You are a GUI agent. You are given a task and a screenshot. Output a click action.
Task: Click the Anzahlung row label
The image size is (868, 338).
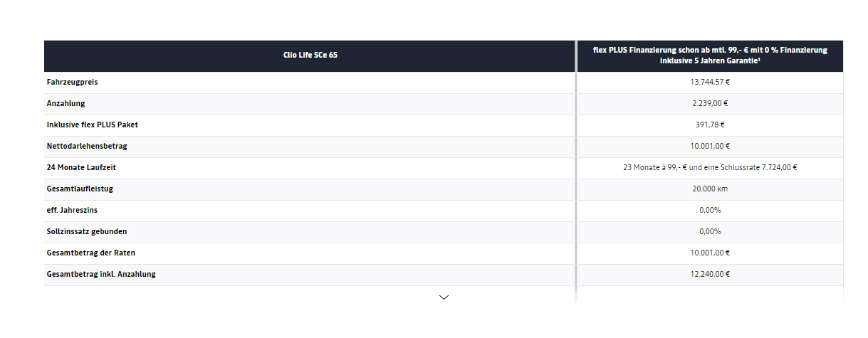66,104
